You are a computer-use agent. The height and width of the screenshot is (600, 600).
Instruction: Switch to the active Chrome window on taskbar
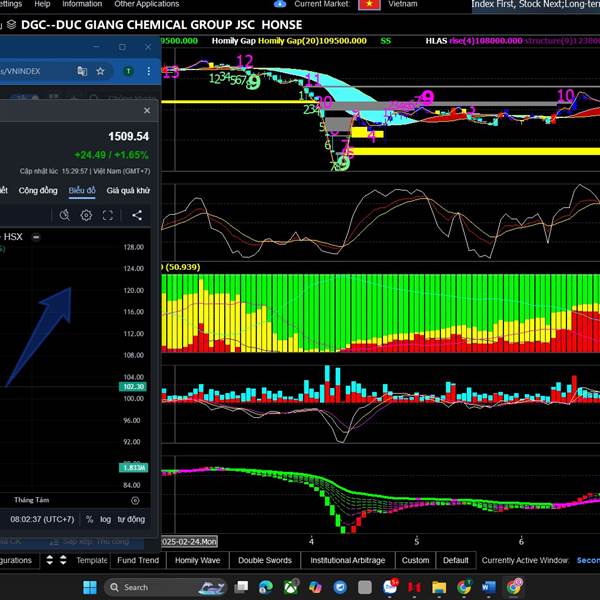coord(514,587)
